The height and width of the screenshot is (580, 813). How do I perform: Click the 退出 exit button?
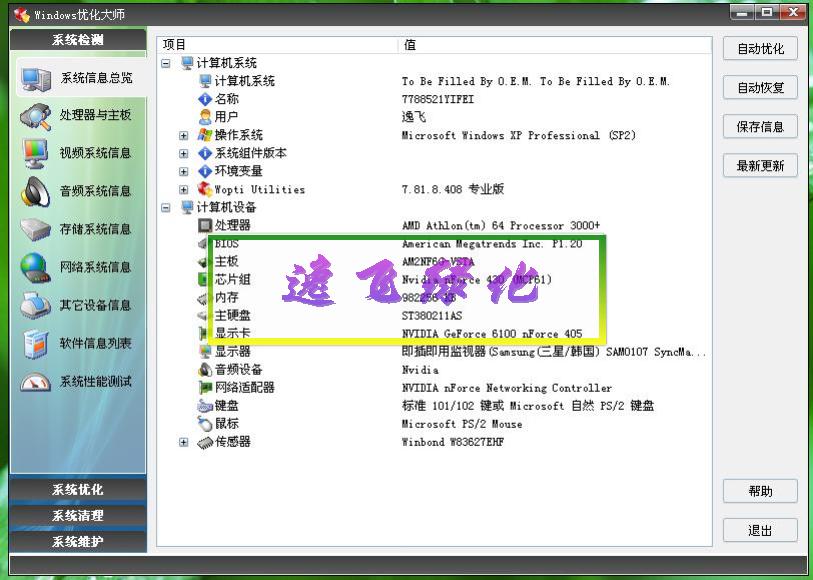(x=760, y=531)
